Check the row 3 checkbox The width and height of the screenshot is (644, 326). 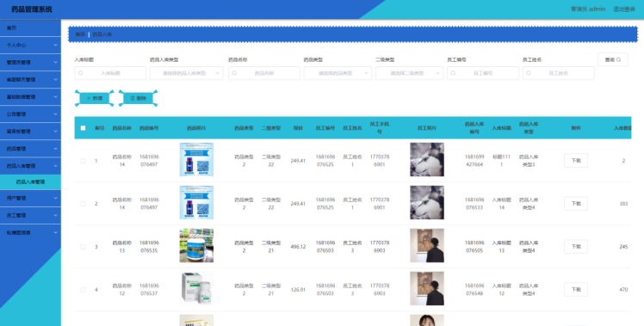(x=83, y=247)
